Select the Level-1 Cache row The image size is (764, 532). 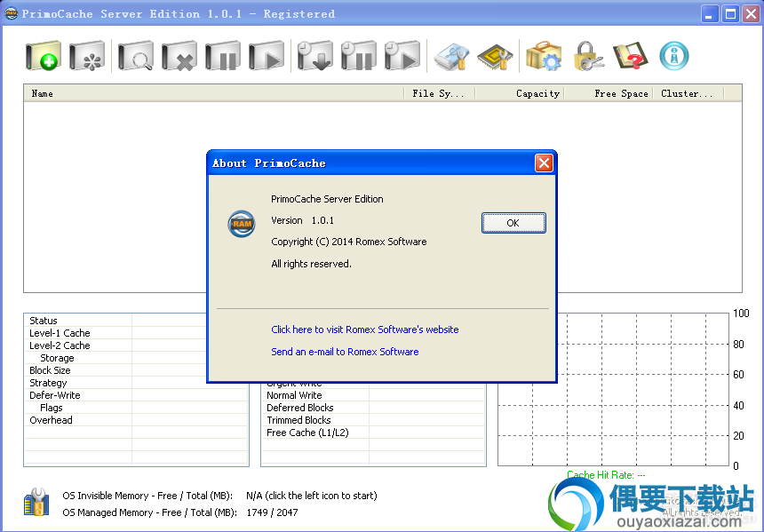136,333
